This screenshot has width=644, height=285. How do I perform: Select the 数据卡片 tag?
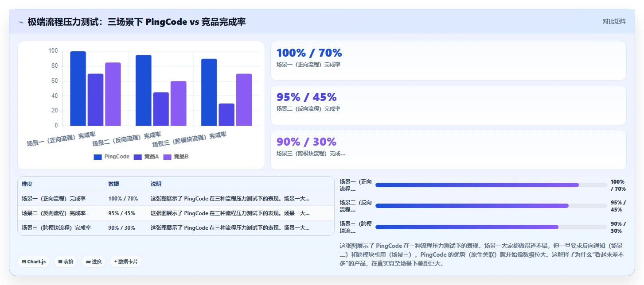[126, 262]
